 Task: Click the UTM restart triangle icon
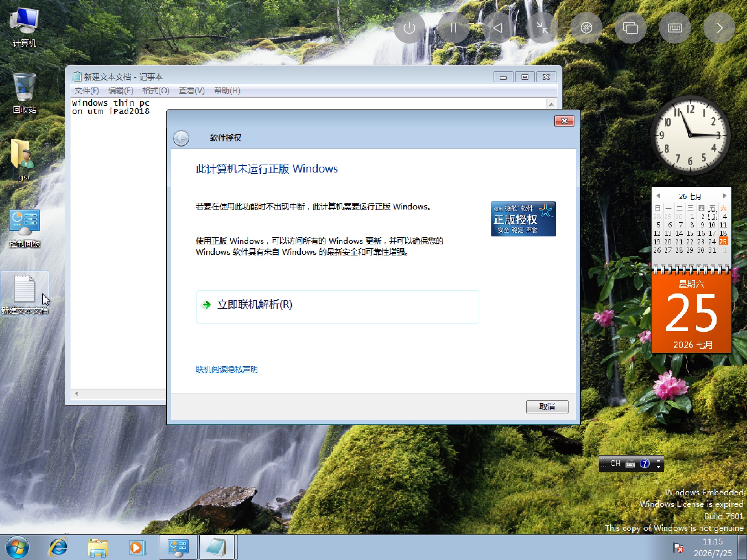point(498,28)
